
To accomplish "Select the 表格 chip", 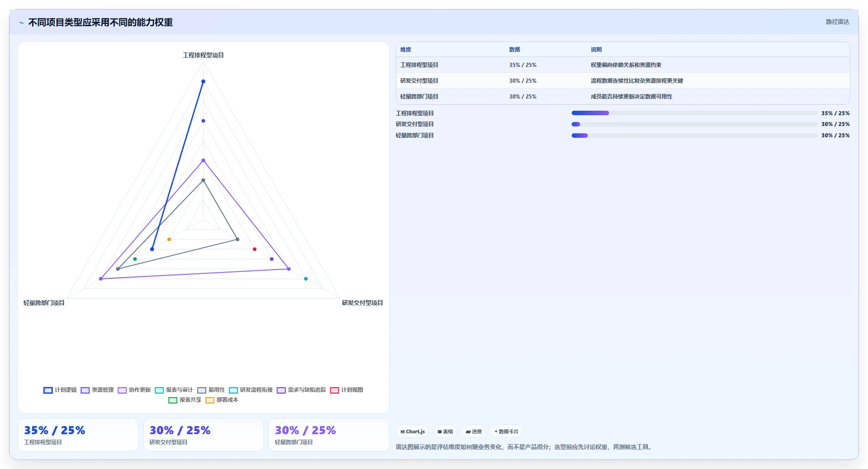I will (445, 431).
